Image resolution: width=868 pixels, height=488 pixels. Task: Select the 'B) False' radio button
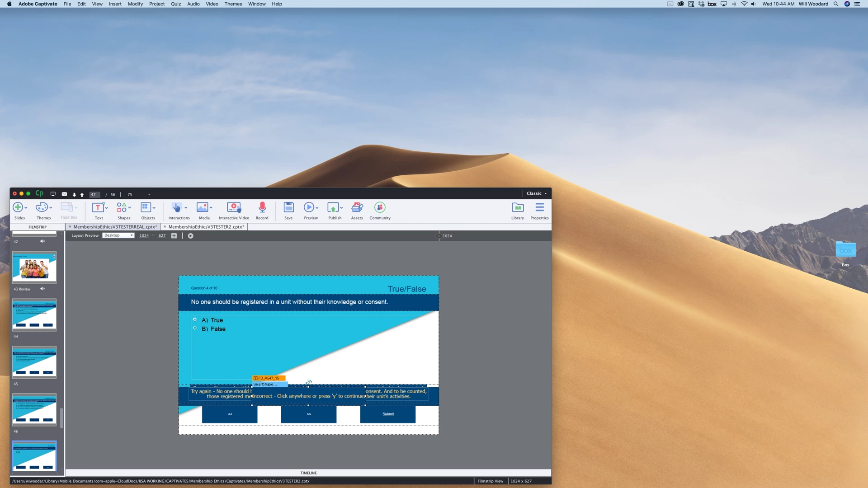pyautogui.click(x=195, y=328)
